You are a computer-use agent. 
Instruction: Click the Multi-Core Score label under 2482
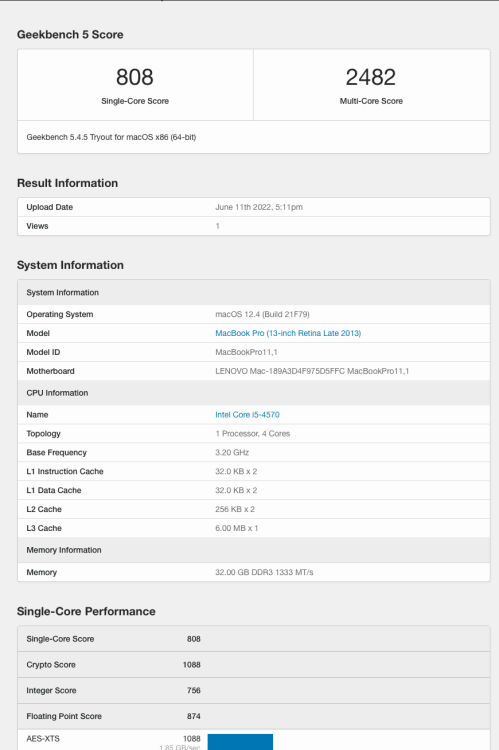click(x=371, y=101)
